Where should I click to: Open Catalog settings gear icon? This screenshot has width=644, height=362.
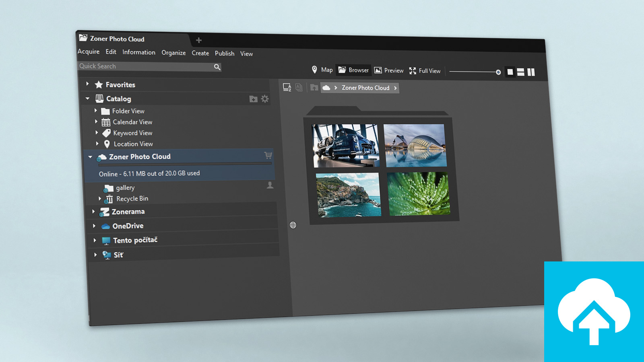pyautogui.click(x=265, y=99)
